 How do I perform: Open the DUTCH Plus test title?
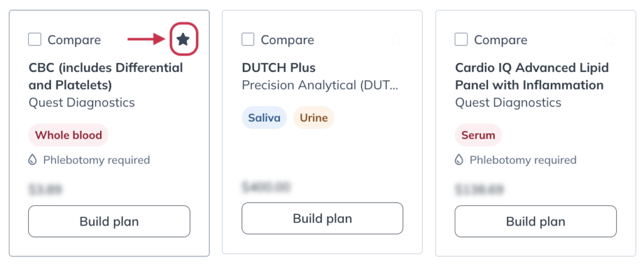click(279, 67)
